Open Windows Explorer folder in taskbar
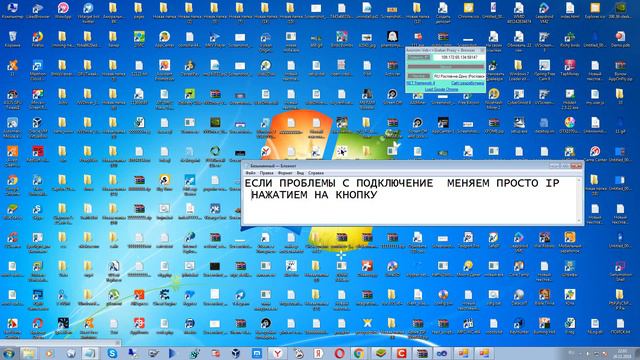Viewport: 640px width, 360px height. click(x=29, y=353)
